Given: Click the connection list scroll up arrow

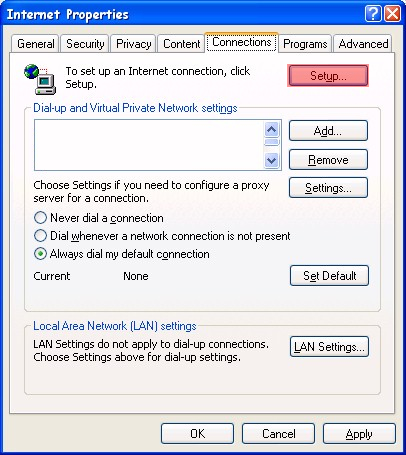Looking at the screenshot, I should coord(272,130).
